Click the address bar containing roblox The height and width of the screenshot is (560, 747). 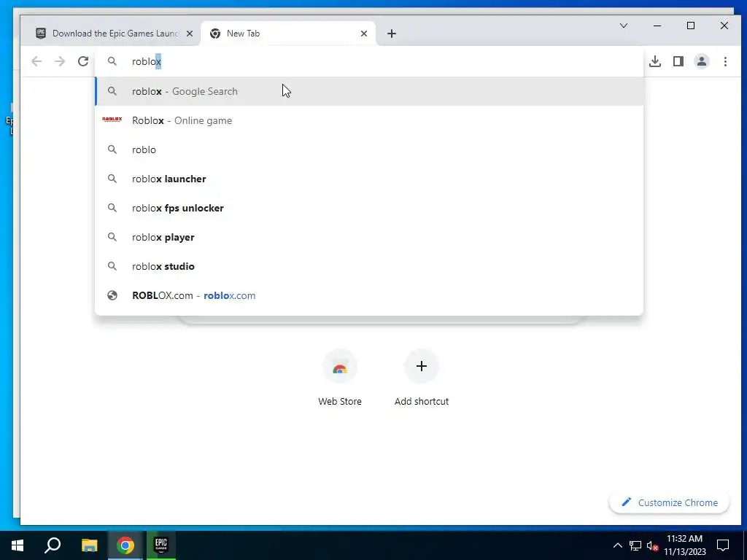369,61
